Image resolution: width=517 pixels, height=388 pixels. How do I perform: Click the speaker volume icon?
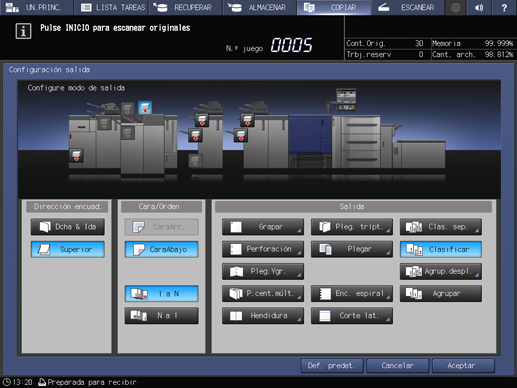coord(479,7)
